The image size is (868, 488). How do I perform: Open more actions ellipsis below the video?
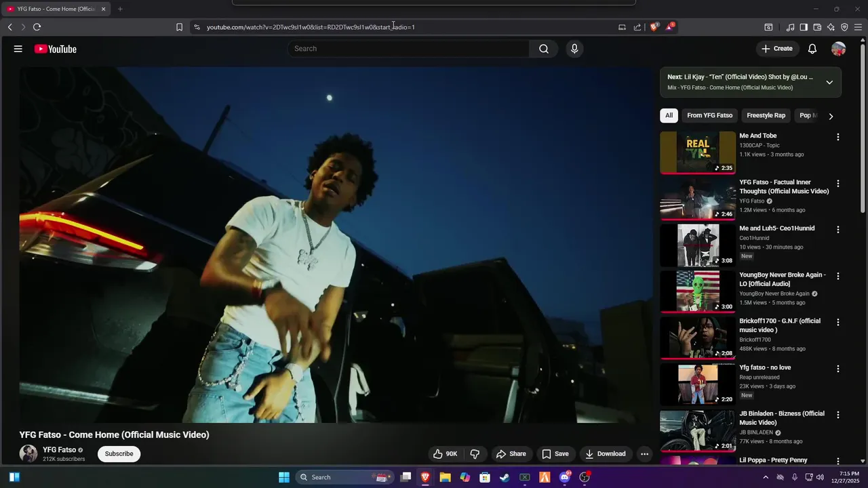644,454
